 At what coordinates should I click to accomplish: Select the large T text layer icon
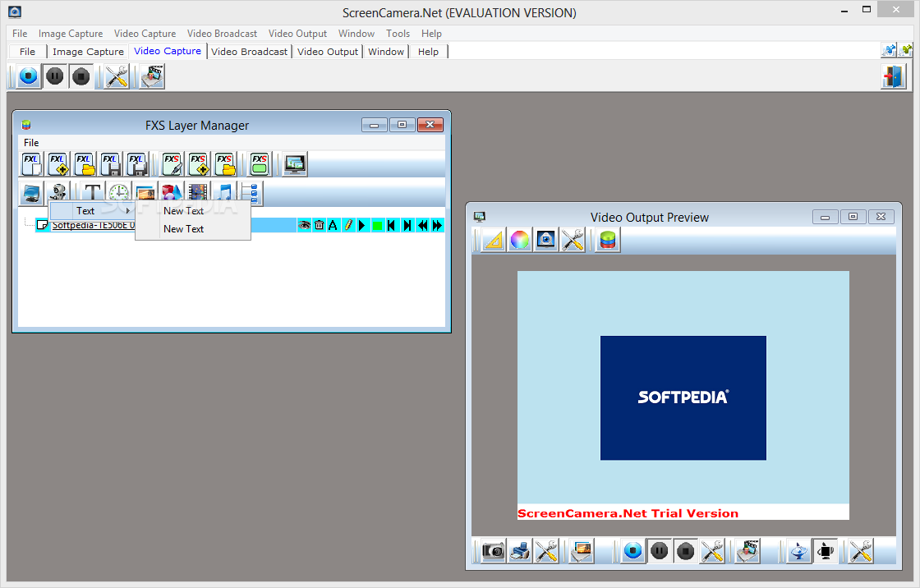pos(92,193)
